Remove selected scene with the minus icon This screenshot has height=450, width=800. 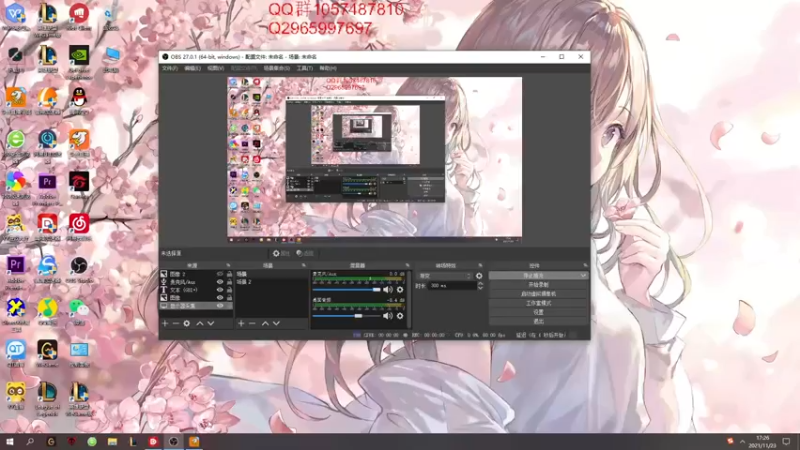252,323
